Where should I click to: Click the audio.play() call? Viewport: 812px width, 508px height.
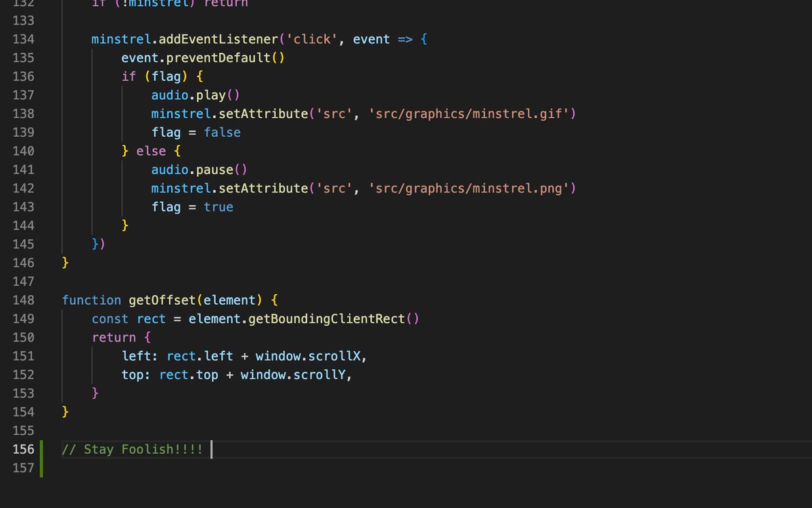(196, 95)
